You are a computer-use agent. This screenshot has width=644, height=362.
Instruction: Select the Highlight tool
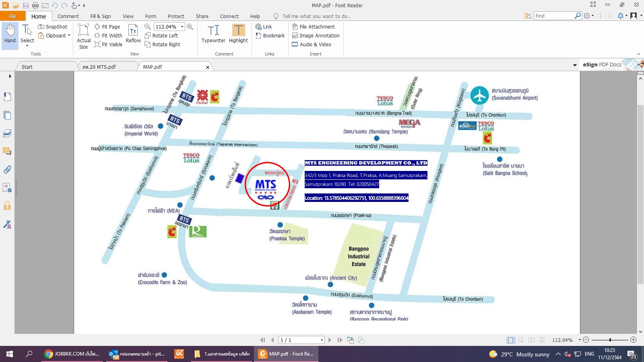tap(238, 34)
